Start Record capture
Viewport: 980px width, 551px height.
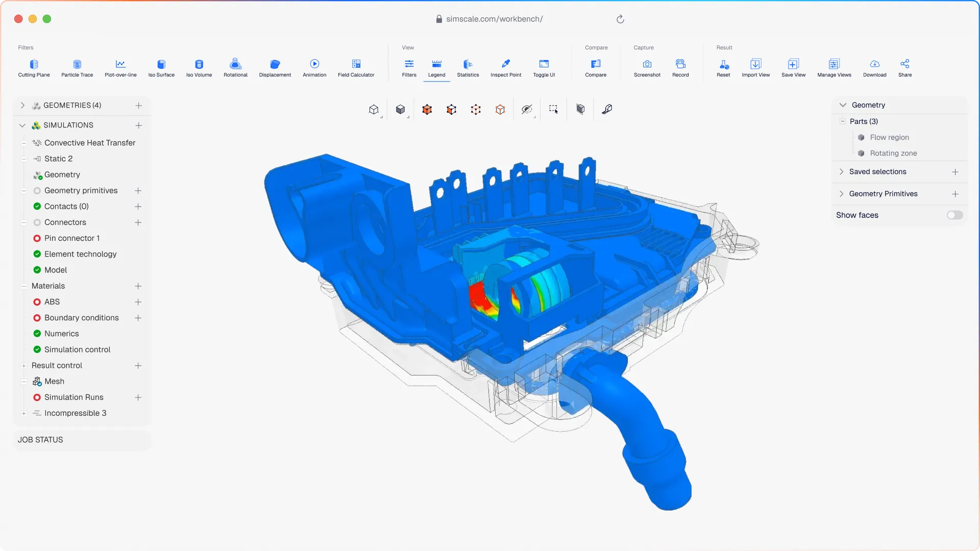(680, 68)
